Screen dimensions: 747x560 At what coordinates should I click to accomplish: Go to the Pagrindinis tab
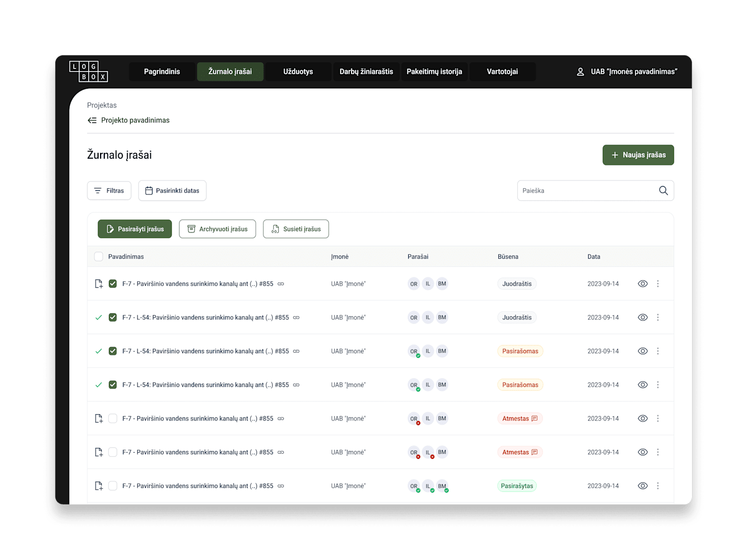(x=162, y=72)
